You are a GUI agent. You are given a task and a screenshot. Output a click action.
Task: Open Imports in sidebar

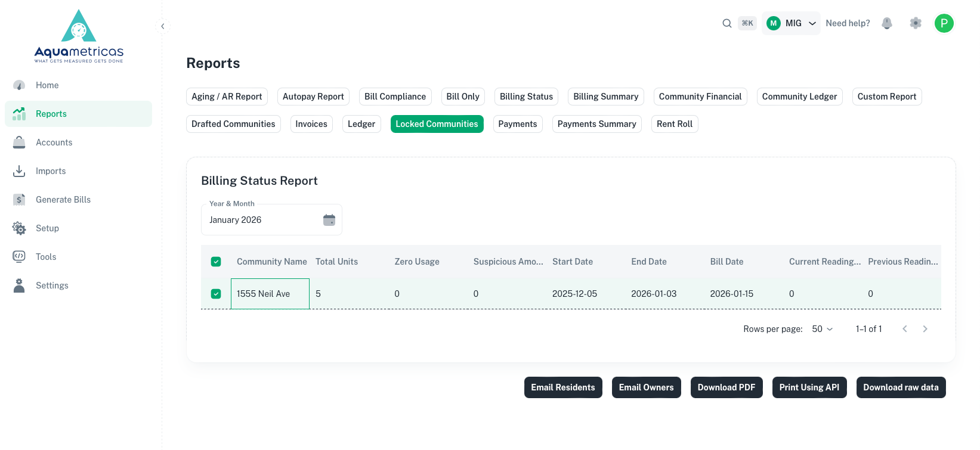point(78,171)
